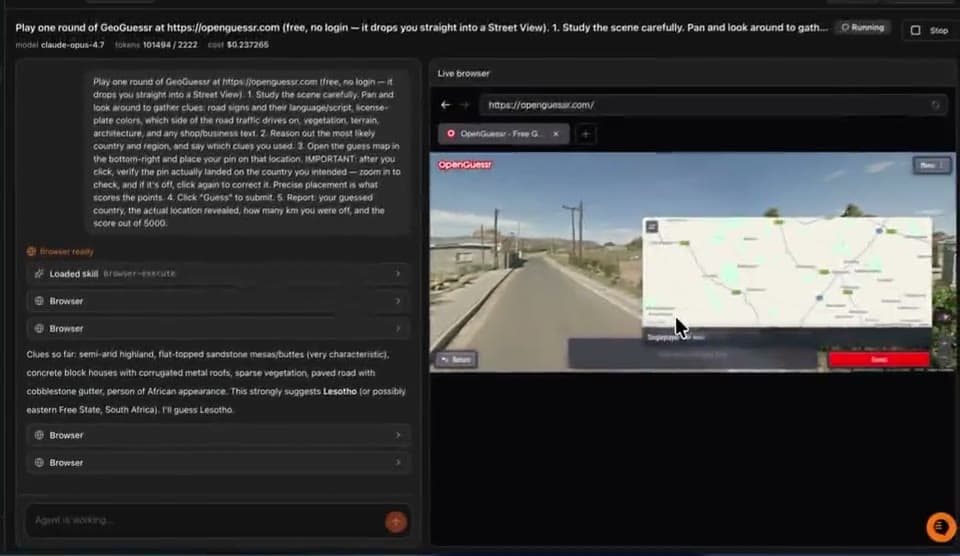Image resolution: width=960 pixels, height=556 pixels.
Task: Open the OpenGuessr Menu button
Action: (932, 165)
